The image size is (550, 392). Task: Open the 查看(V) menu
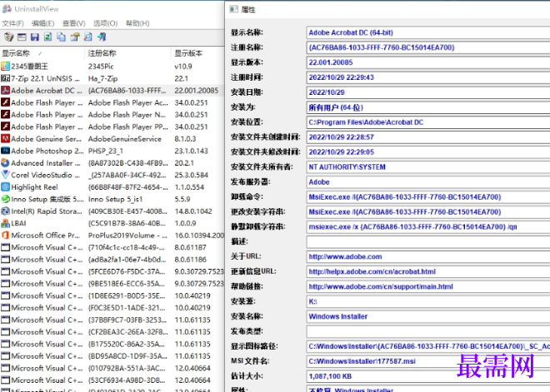73,23
